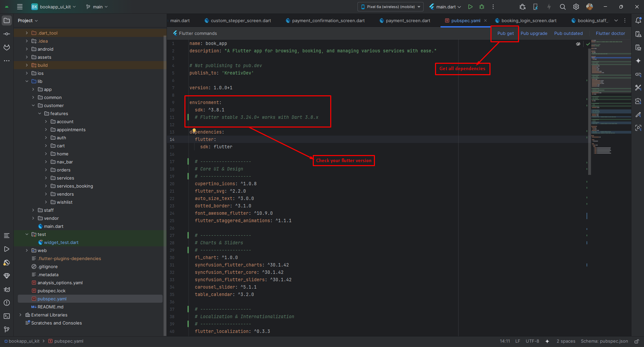This screenshot has width=644, height=347.
Task: Run main.dart with the green play button
Action: pyautogui.click(x=470, y=7)
